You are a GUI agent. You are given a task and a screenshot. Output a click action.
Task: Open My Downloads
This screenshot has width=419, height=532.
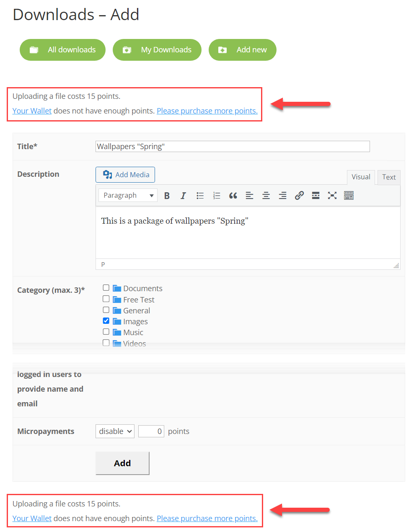pyautogui.click(x=157, y=50)
